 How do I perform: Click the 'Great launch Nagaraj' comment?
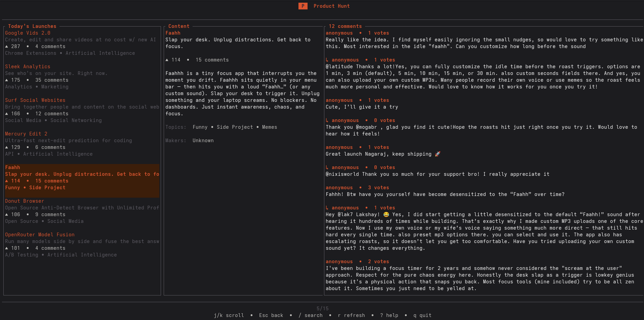(x=383, y=154)
